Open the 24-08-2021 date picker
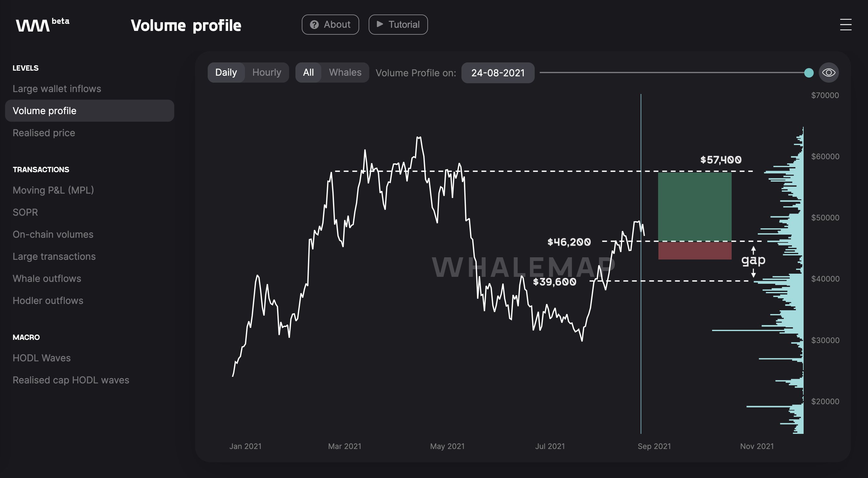The width and height of the screenshot is (868, 478). (498, 73)
